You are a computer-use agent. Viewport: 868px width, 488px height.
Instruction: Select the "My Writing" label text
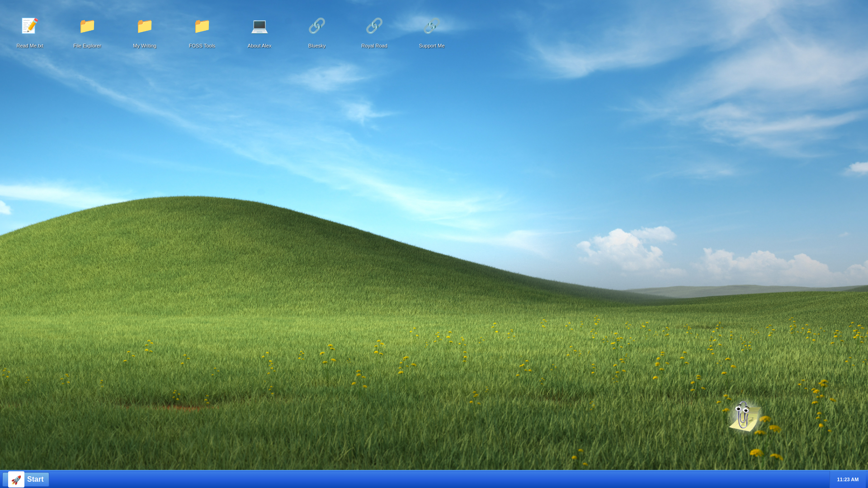tap(145, 46)
